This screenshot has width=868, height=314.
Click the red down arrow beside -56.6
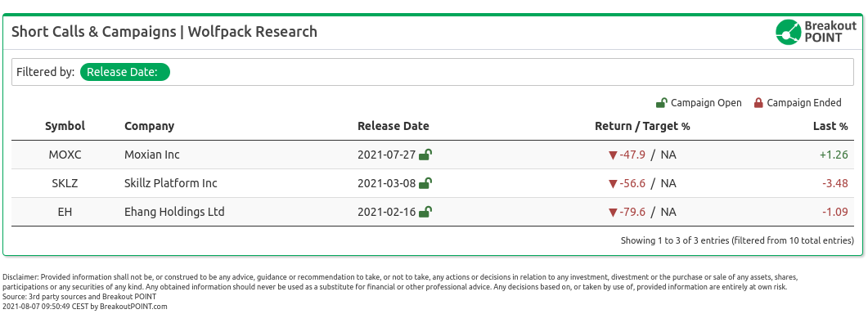click(612, 184)
